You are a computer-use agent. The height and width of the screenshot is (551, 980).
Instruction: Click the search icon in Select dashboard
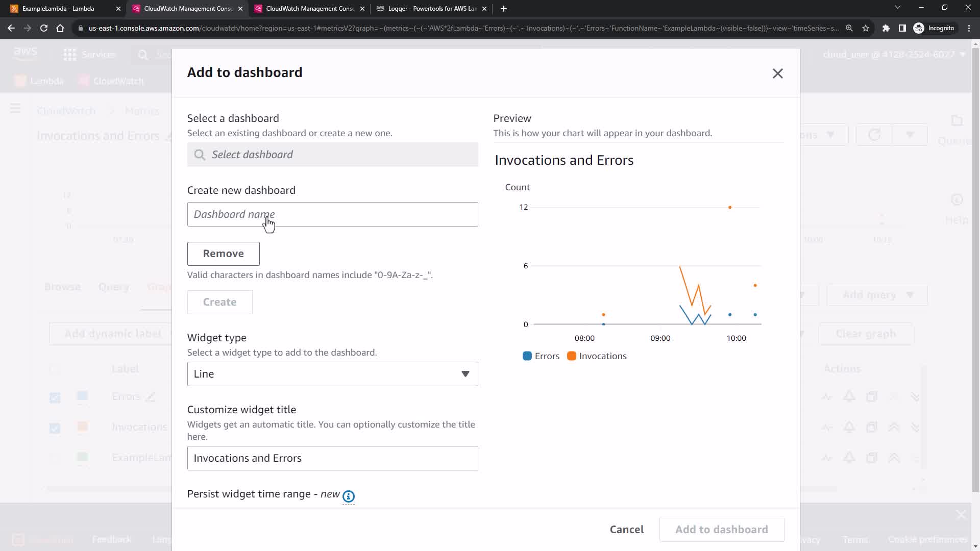click(200, 155)
